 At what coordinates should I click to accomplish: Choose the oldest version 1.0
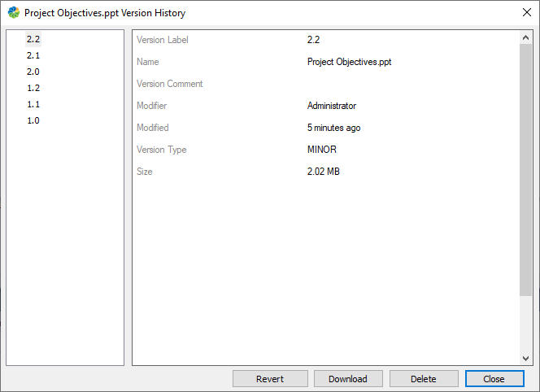click(33, 120)
